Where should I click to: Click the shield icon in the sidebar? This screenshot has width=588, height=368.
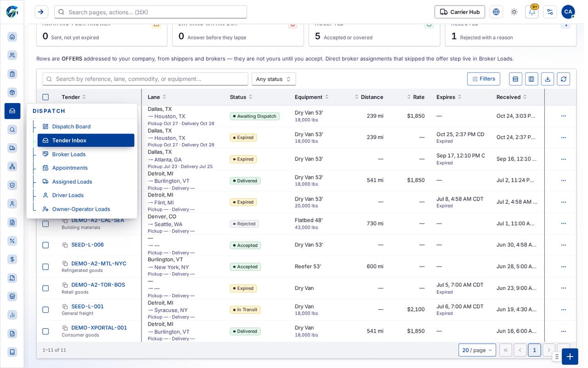(x=12, y=185)
